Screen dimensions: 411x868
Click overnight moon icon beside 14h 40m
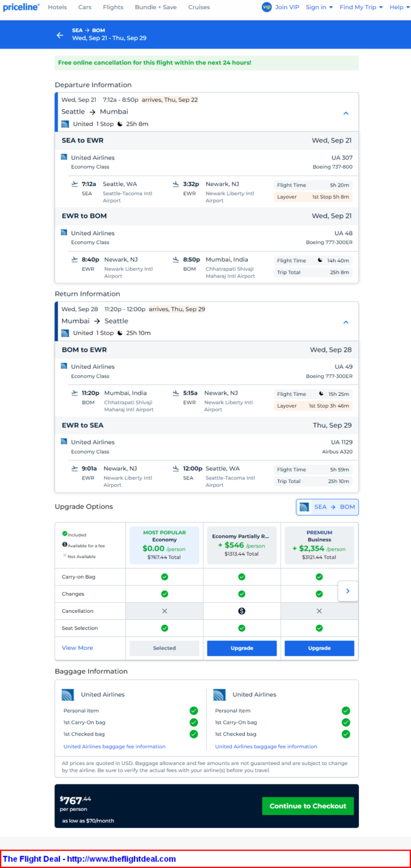(x=320, y=260)
